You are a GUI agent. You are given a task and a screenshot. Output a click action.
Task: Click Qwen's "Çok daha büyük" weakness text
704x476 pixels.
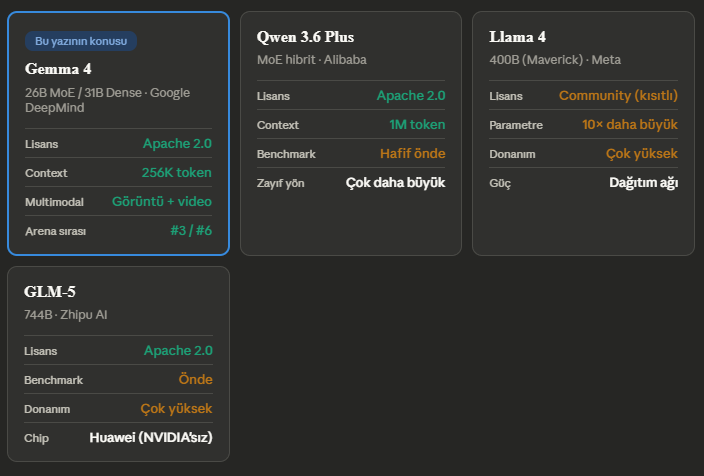[x=395, y=183]
